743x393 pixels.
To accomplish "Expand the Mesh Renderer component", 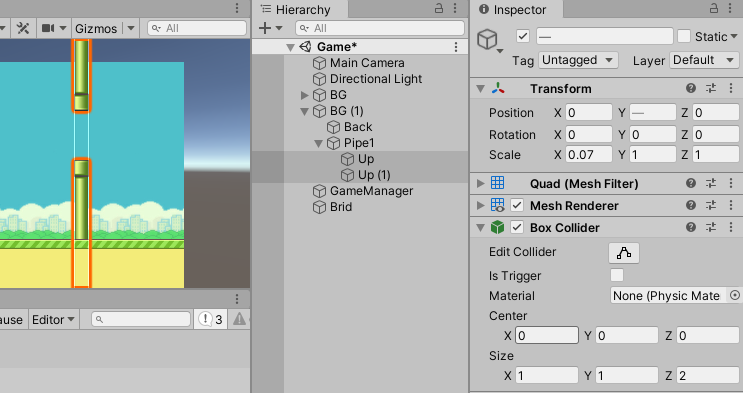I will [480, 205].
